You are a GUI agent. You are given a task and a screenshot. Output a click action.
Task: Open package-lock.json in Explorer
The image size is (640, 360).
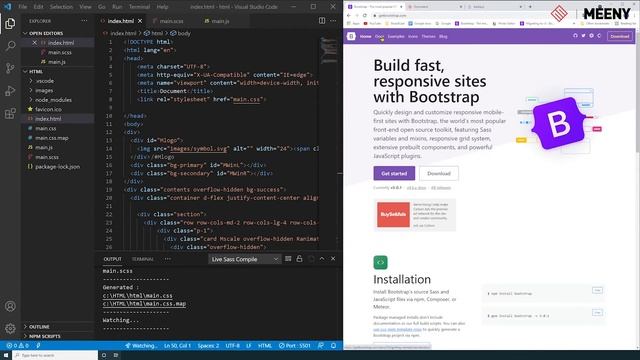click(58, 167)
